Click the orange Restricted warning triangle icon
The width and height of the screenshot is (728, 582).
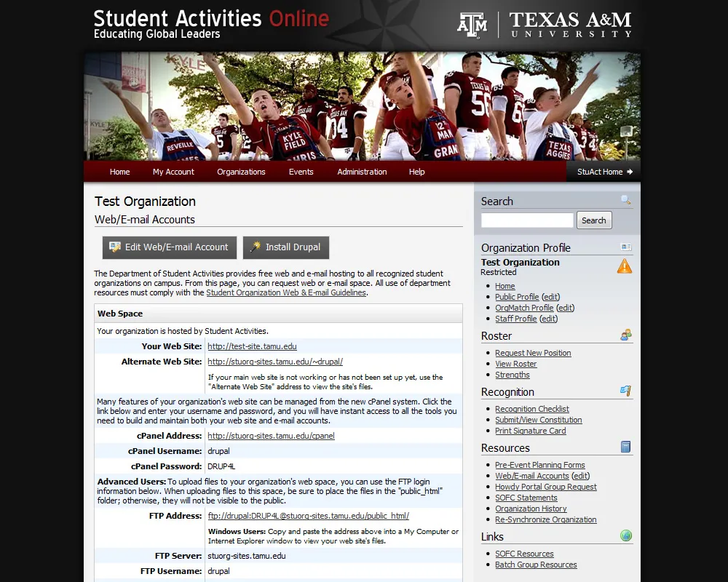pyautogui.click(x=625, y=266)
